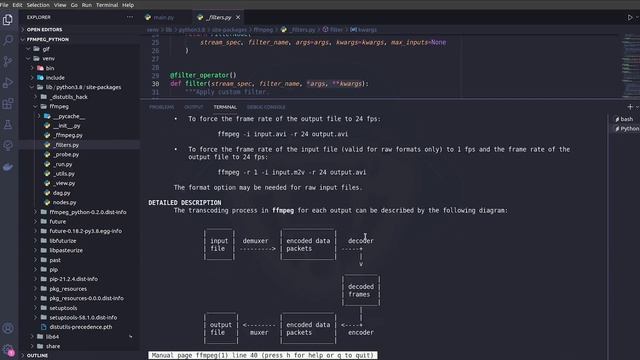Image resolution: width=640 pixels, height=360 pixels.
Task: Select the bash terminal instance
Action: coord(624,119)
